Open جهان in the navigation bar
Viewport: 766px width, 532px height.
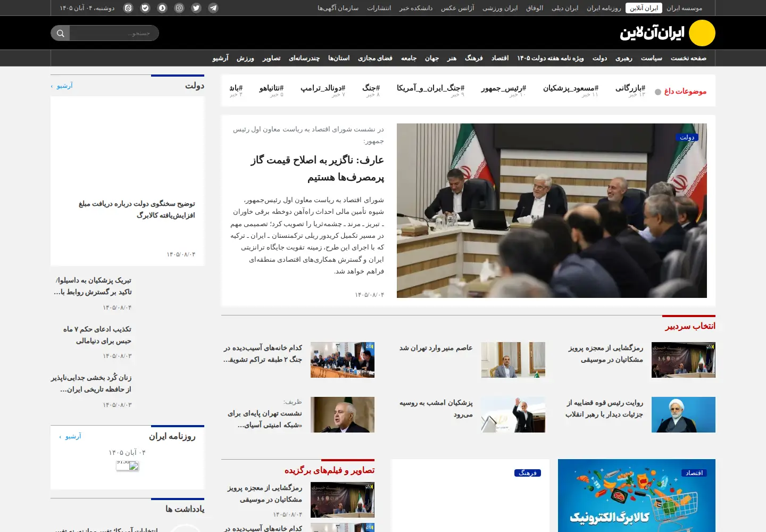pos(432,58)
